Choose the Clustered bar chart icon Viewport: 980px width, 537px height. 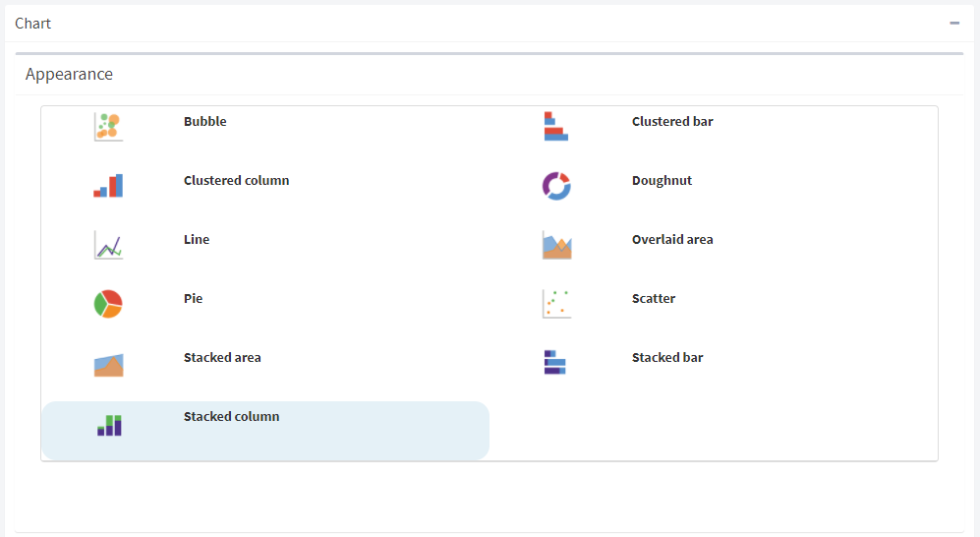tap(556, 126)
